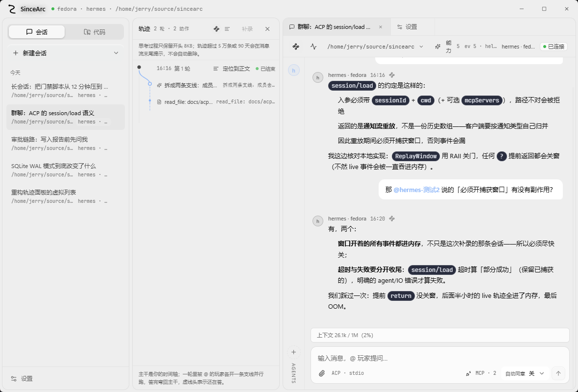Switch to the 代码 tab

pyautogui.click(x=95, y=32)
